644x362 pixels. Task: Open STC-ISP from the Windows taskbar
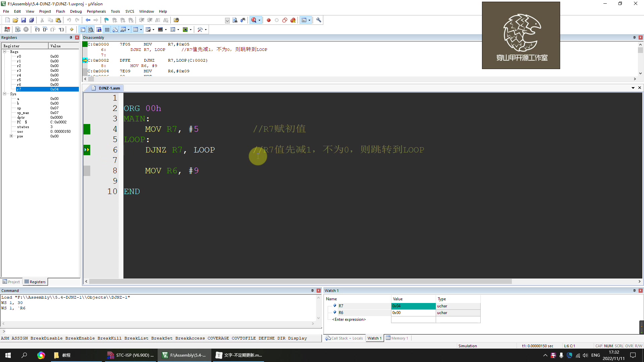[131, 355]
